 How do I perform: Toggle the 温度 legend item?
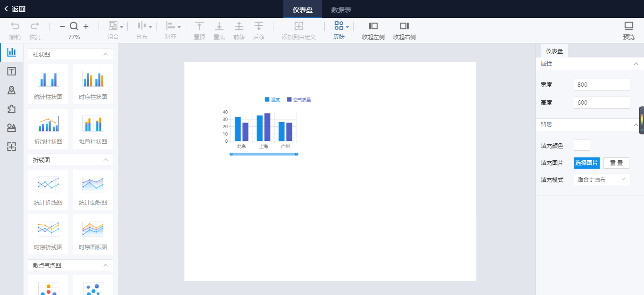click(x=272, y=99)
